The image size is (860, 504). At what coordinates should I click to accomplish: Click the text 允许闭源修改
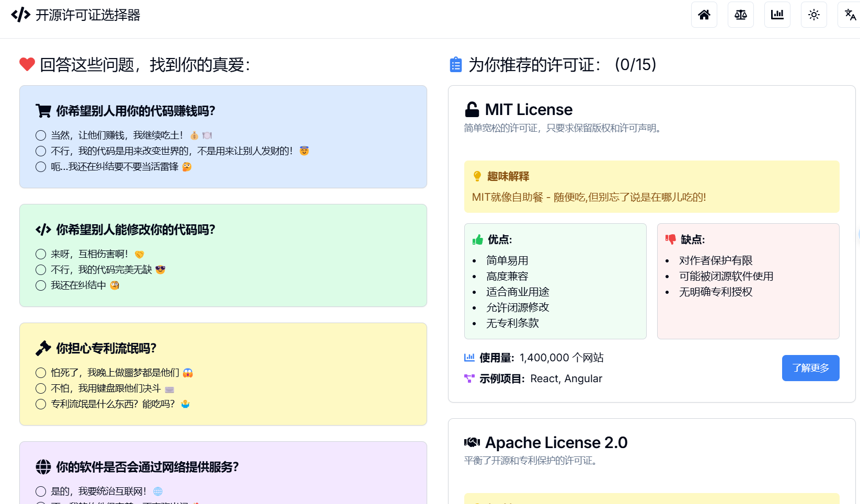click(518, 307)
